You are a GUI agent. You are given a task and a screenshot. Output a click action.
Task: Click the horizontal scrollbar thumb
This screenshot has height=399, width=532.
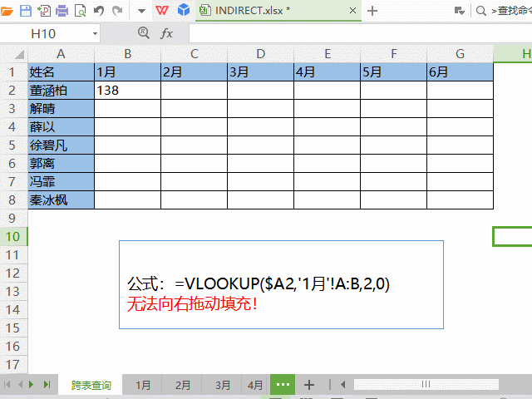pyautogui.click(x=426, y=384)
